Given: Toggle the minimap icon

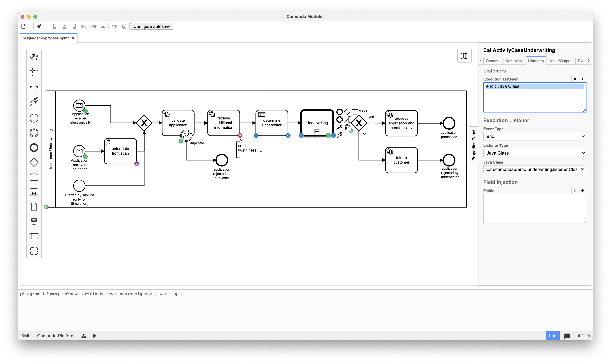Looking at the screenshot, I should [464, 56].
